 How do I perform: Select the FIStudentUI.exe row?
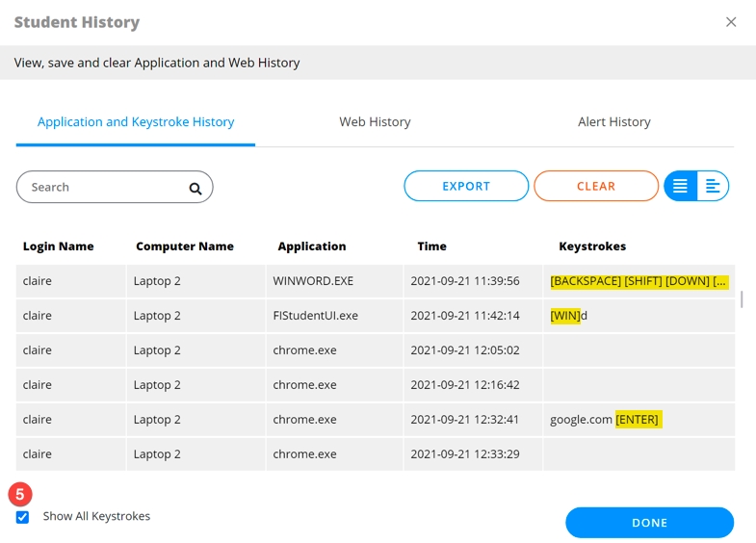pyautogui.click(x=315, y=316)
